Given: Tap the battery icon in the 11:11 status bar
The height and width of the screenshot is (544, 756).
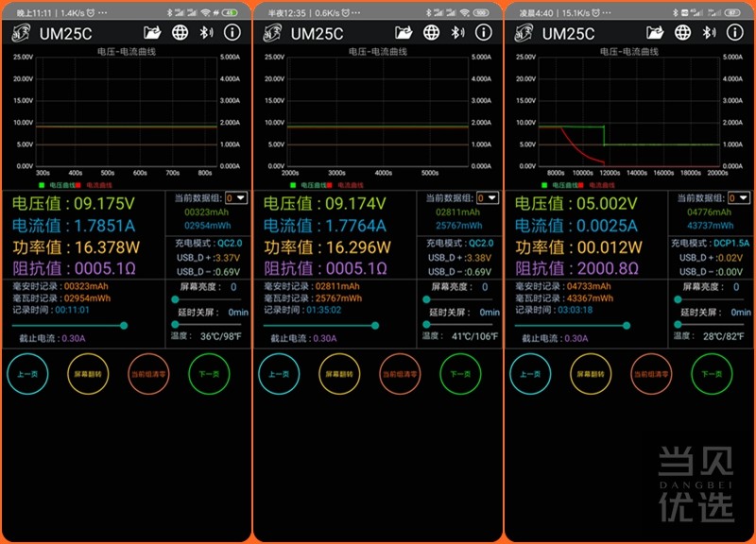Looking at the screenshot, I should coord(230,13).
